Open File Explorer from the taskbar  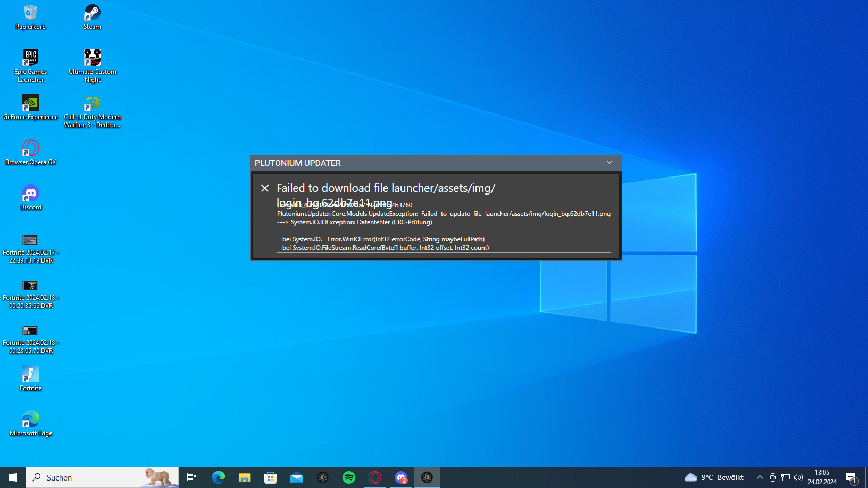[x=244, y=477]
